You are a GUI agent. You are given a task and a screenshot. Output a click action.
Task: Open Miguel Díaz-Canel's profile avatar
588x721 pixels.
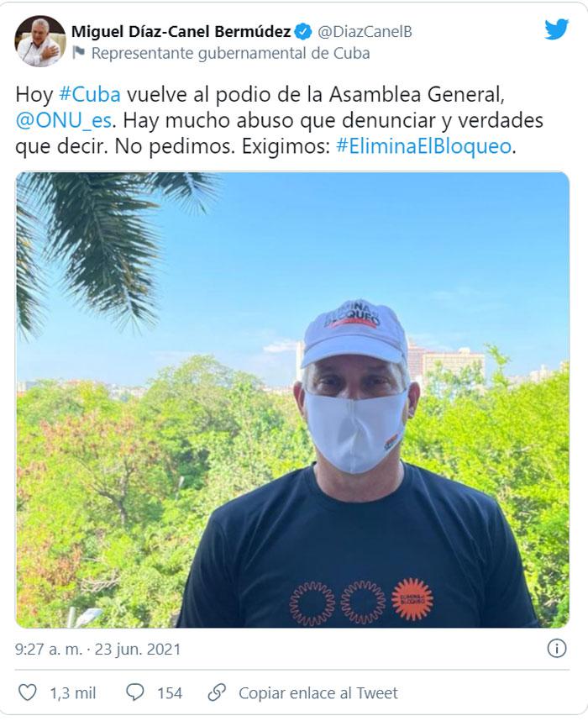(40, 41)
